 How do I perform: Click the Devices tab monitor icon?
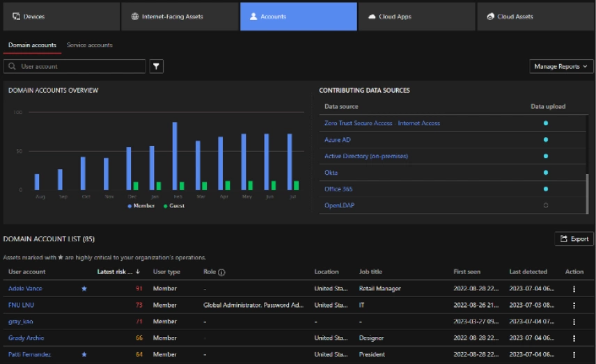point(16,16)
